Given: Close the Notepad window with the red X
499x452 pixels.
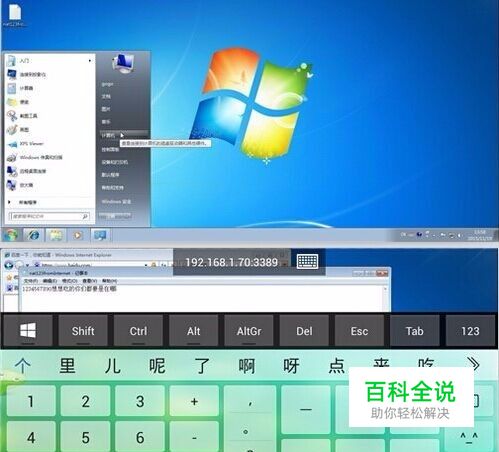Looking at the screenshot, I should tap(382, 273).
